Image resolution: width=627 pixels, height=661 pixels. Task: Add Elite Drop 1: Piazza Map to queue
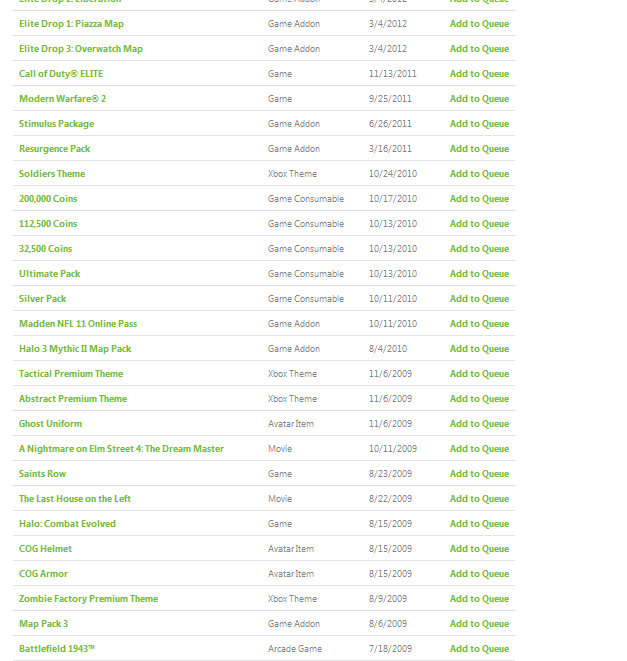coord(479,24)
